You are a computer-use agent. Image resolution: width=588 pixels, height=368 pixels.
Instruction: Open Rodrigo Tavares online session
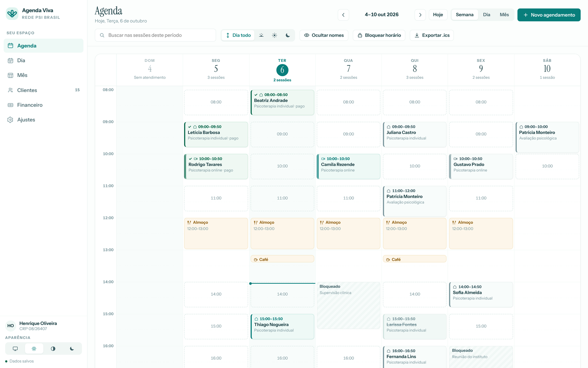216,166
